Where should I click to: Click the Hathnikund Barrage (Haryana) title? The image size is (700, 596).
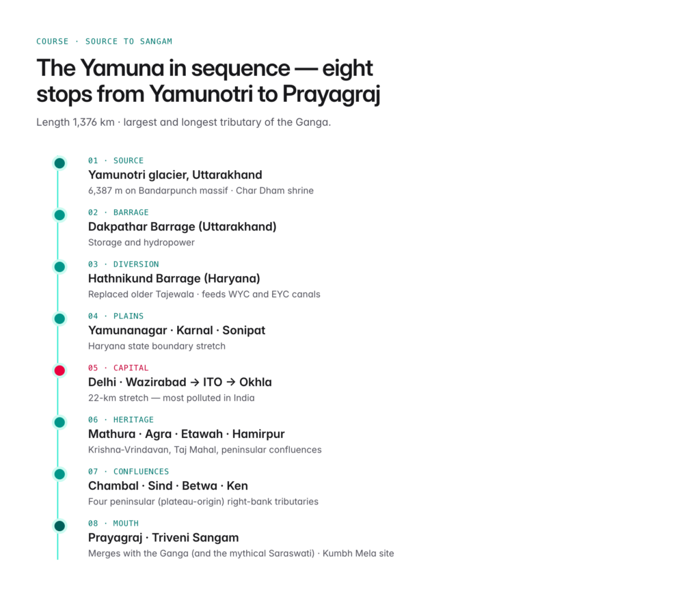pos(174,279)
